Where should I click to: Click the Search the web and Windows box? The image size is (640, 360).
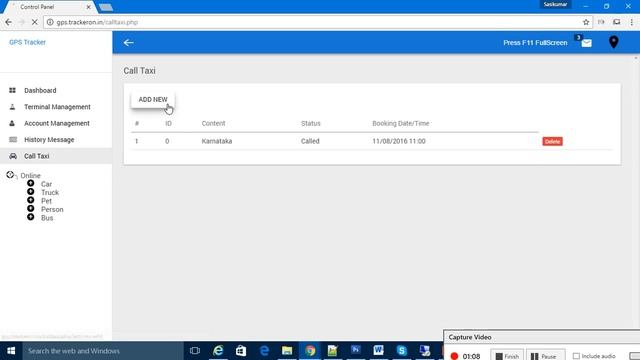(x=103, y=351)
